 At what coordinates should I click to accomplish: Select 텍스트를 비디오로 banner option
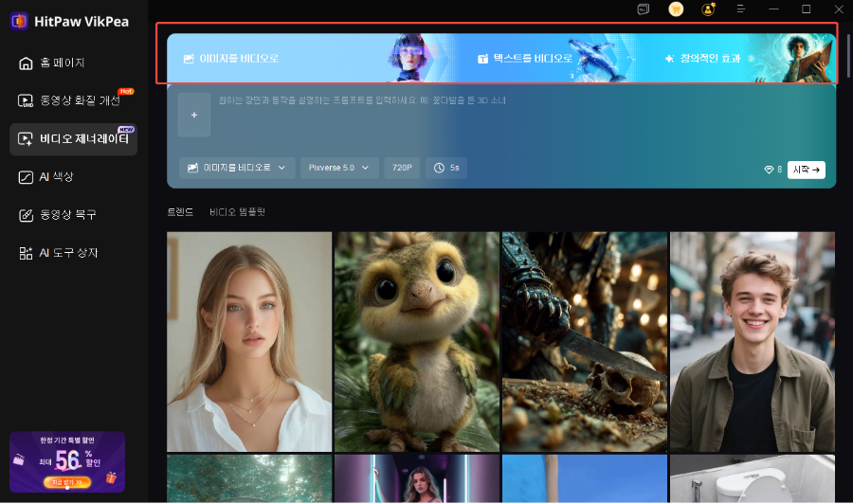point(525,58)
